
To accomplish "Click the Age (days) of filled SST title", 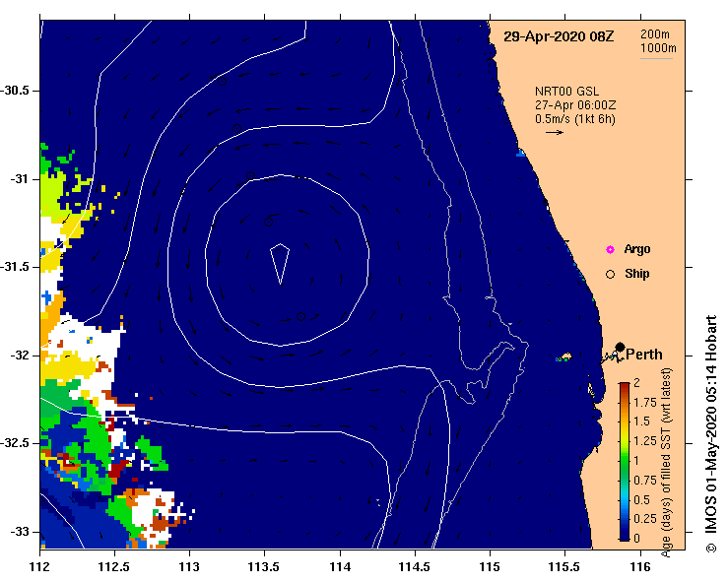I will (x=666, y=463).
